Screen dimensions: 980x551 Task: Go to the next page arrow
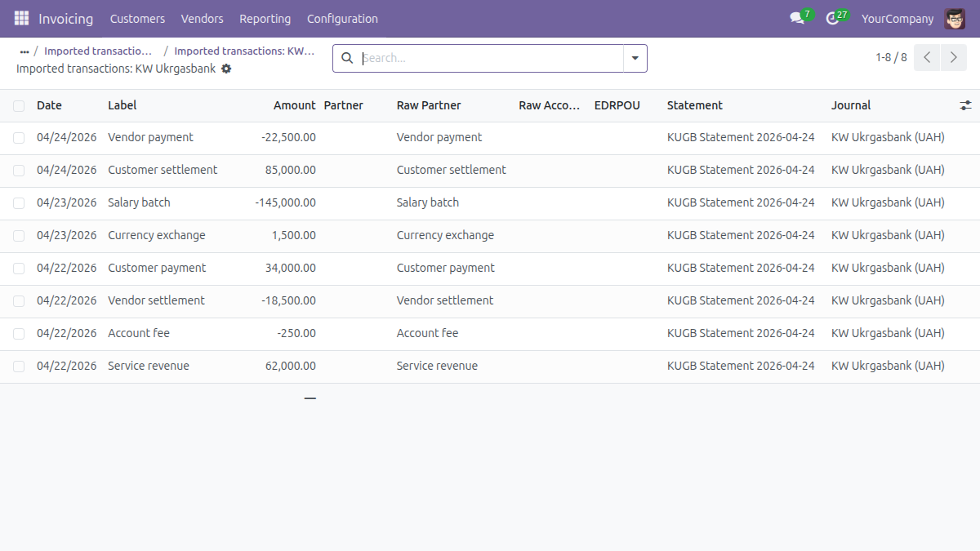click(953, 58)
